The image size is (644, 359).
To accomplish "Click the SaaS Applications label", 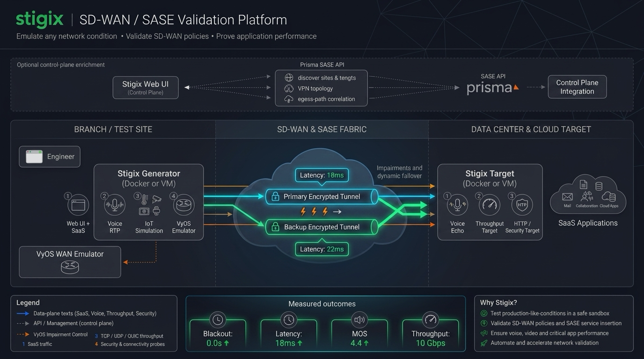I will coord(588,223).
